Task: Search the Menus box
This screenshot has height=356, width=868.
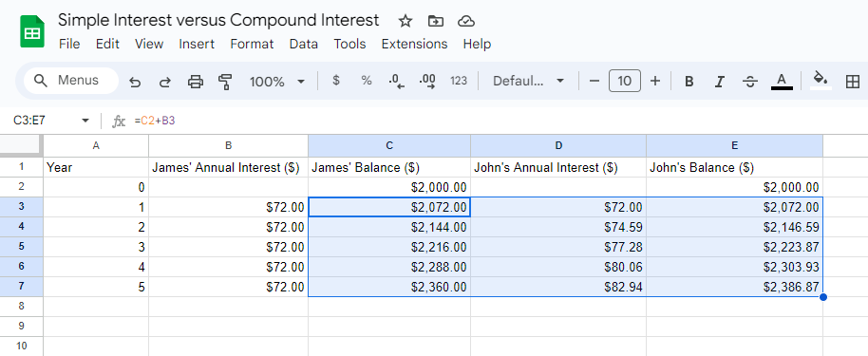Action: click(x=71, y=81)
